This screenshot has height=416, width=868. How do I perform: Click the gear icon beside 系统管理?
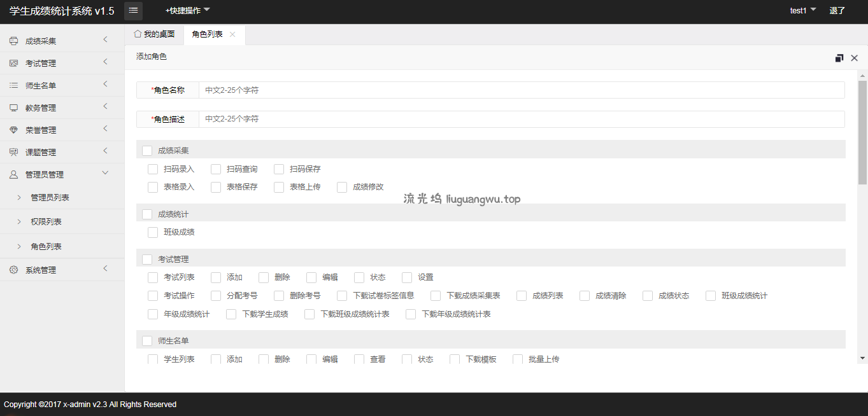pos(13,270)
